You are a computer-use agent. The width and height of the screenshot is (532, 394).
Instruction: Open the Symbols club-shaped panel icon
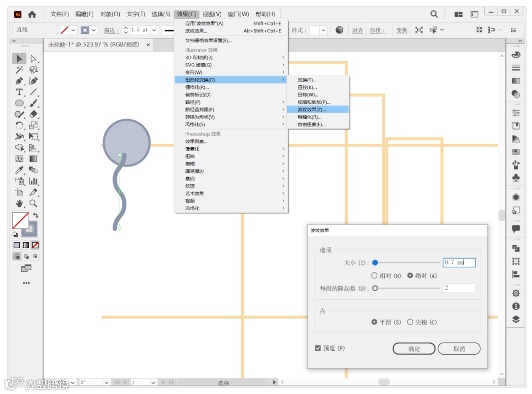(x=516, y=178)
